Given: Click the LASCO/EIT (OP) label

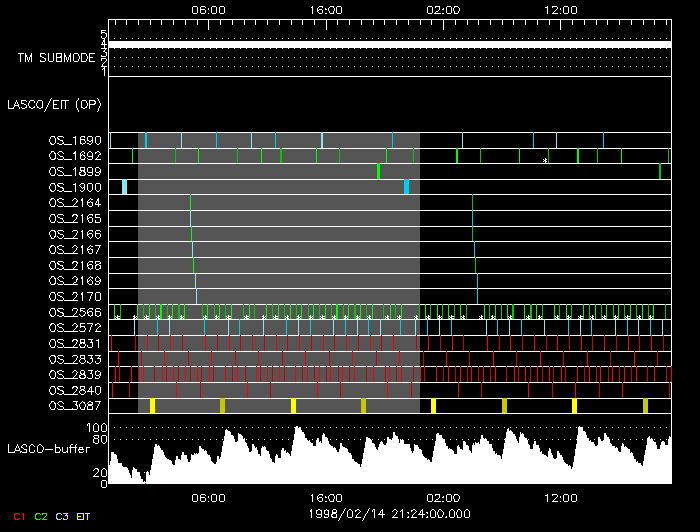Looking at the screenshot, I should tap(56, 104).
